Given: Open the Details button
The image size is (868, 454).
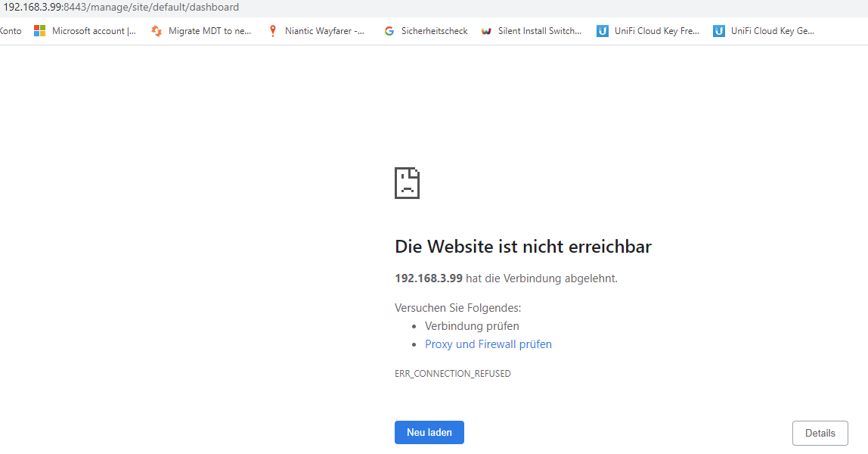Looking at the screenshot, I should click(x=820, y=433).
